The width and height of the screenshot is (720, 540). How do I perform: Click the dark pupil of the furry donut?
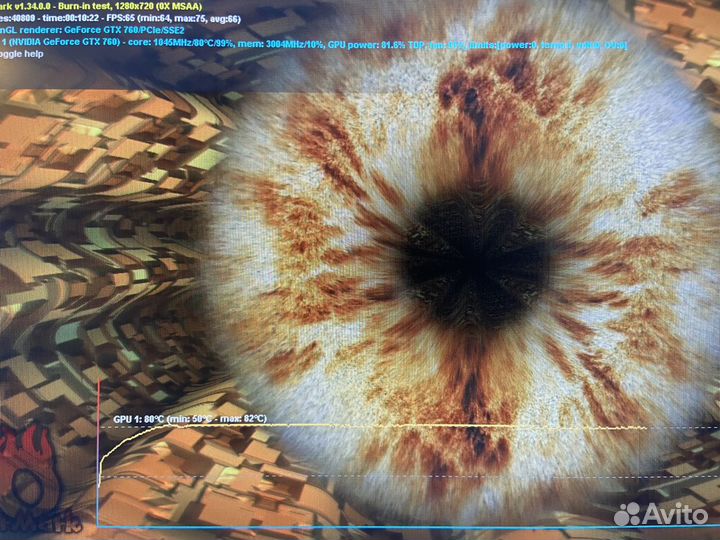pyautogui.click(x=475, y=259)
